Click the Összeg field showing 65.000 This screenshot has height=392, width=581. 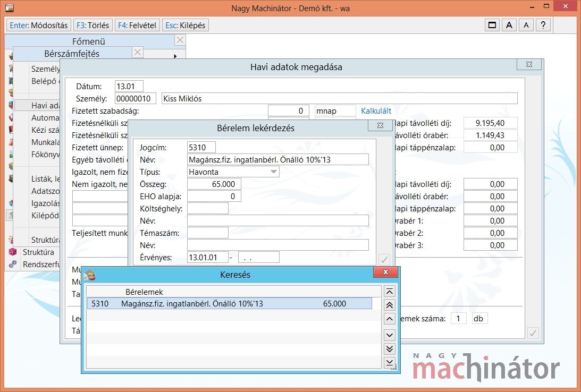(214, 184)
